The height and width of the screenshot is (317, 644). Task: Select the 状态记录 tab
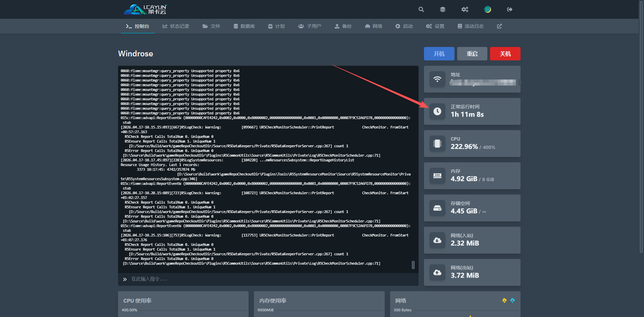coord(176,26)
